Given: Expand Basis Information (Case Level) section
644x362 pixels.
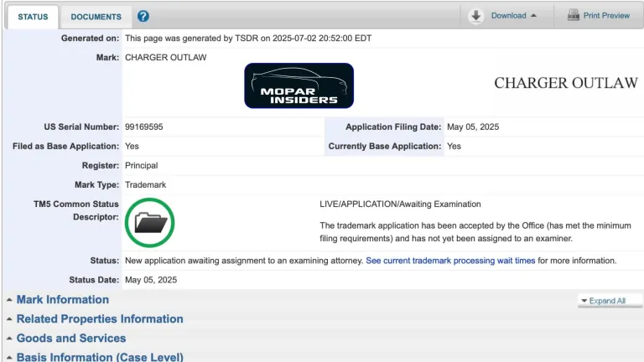Looking at the screenshot, I should pyautogui.click(x=99, y=357).
